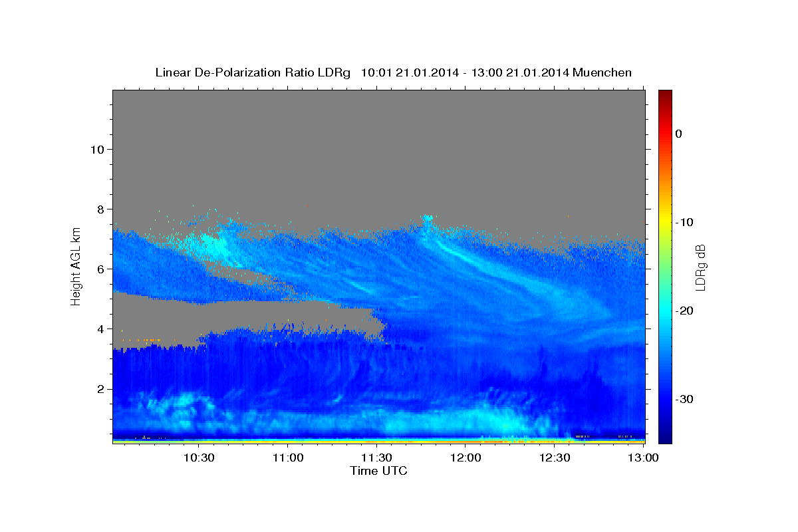Click the "Muenchen" location in the title
The height and width of the screenshot is (532, 798).
point(602,72)
